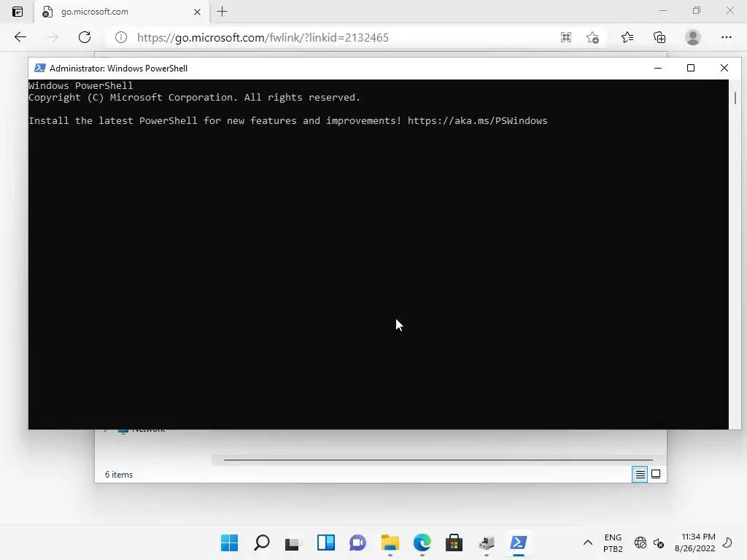Add this page to favorites
This screenshot has width=747, height=560.
(x=592, y=37)
